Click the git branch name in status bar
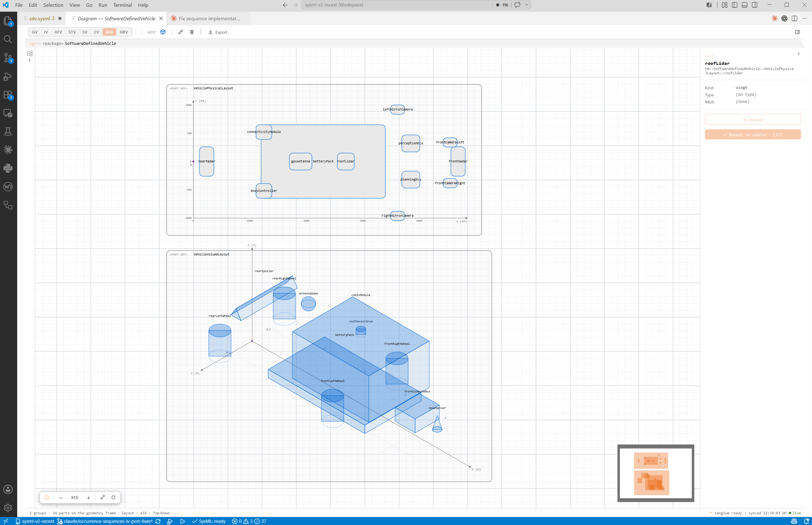The height and width of the screenshot is (525, 812). [108, 521]
